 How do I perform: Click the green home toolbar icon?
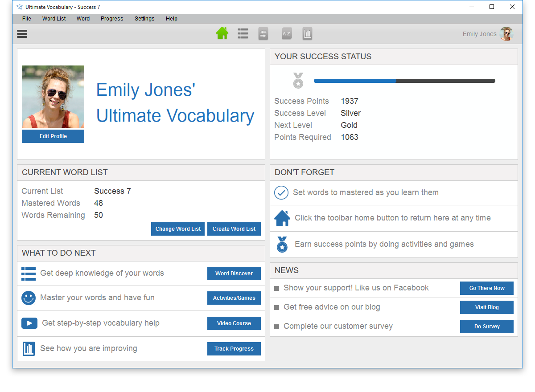[222, 33]
